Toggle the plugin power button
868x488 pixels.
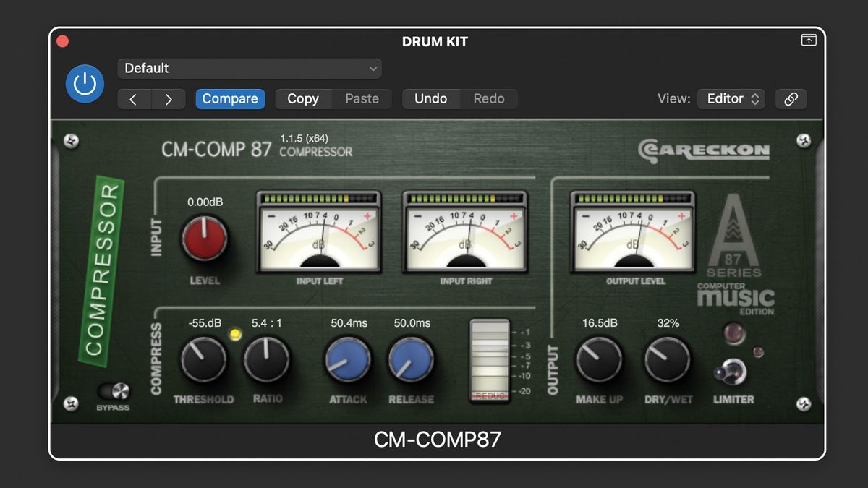click(x=85, y=84)
